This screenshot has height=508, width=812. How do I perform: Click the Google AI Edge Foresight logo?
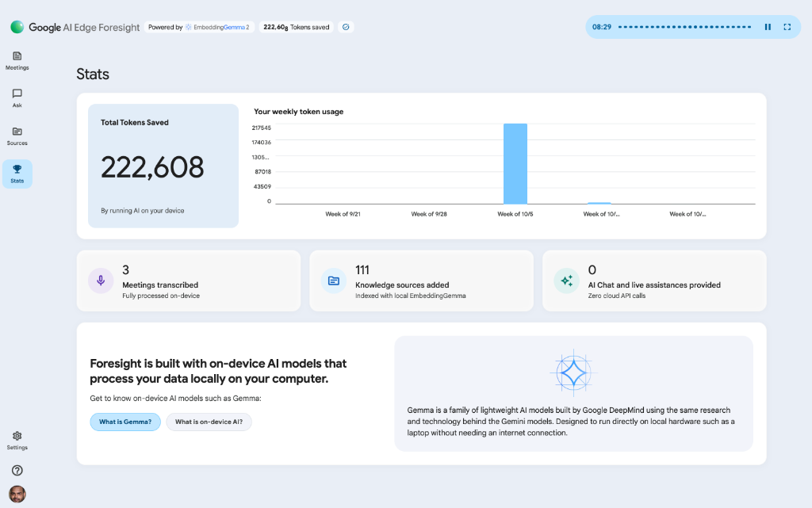coord(75,27)
